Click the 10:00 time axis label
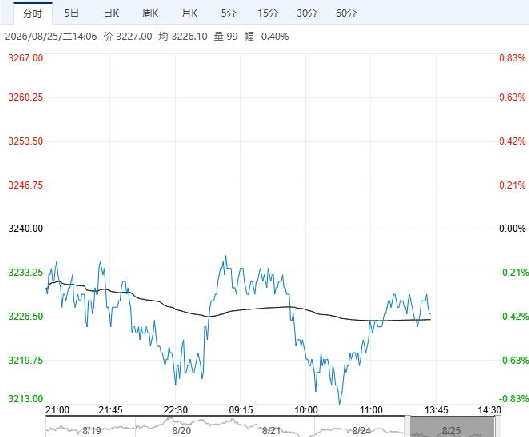This screenshot has width=529, height=437. [306, 410]
